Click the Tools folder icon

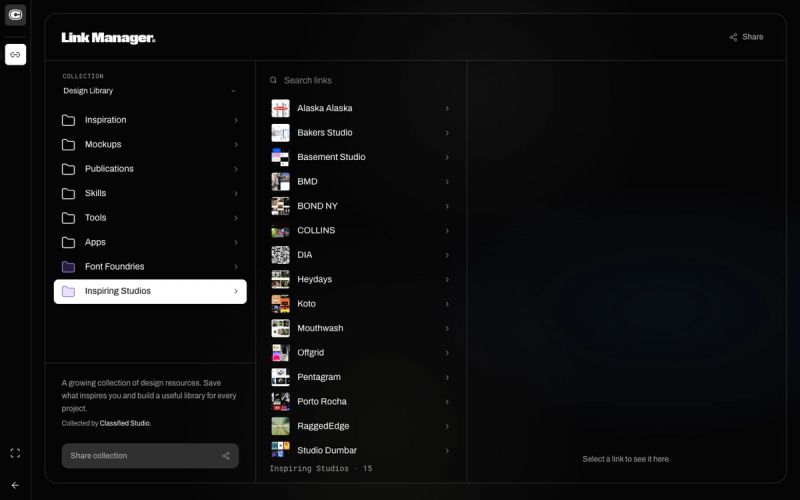pyautogui.click(x=68, y=218)
